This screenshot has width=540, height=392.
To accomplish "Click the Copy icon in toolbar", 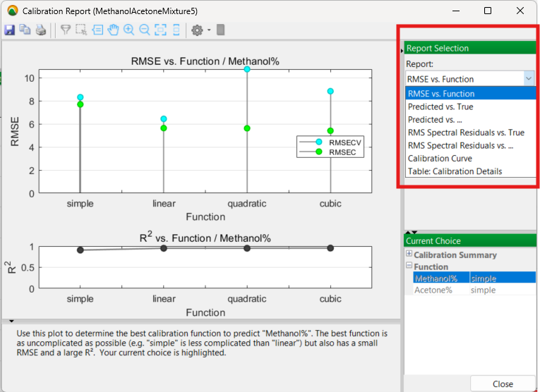I will point(25,30).
